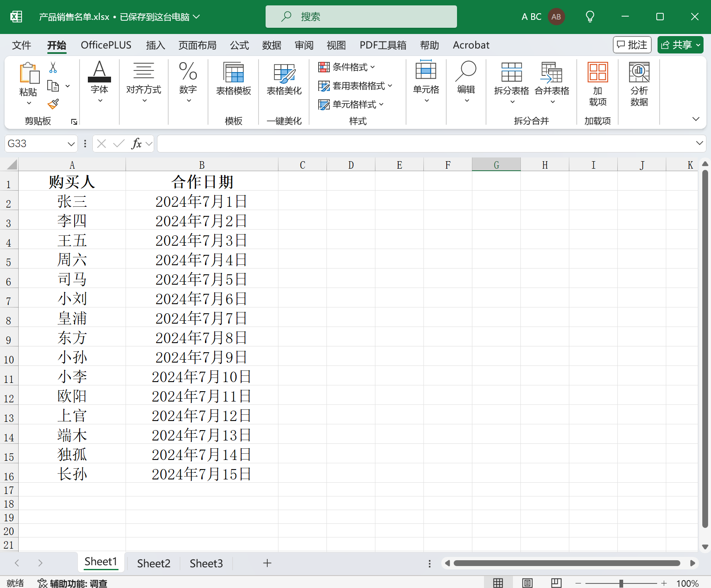Collapse the ribbon with the chevron

point(696,119)
